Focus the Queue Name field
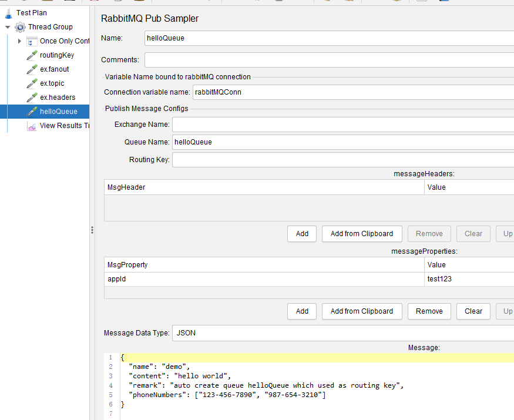The height and width of the screenshot is (420, 514). (343, 142)
